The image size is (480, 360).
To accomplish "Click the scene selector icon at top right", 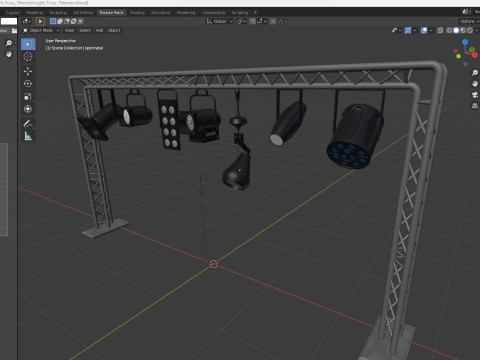I will 467,12.
